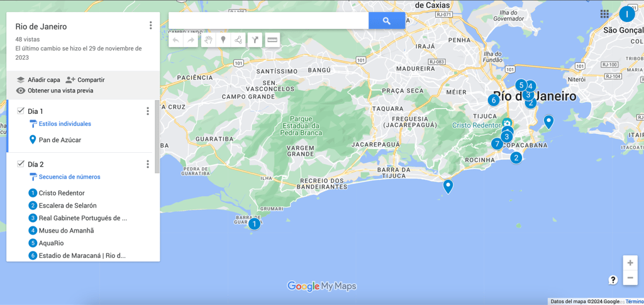Select the Measure distances ruler tool

point(272,40)
